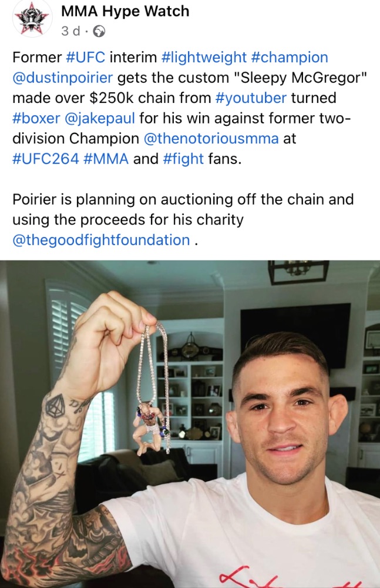Open the #champion hashtag
Viewport: 380px width, 588px height.
point(290,58)
